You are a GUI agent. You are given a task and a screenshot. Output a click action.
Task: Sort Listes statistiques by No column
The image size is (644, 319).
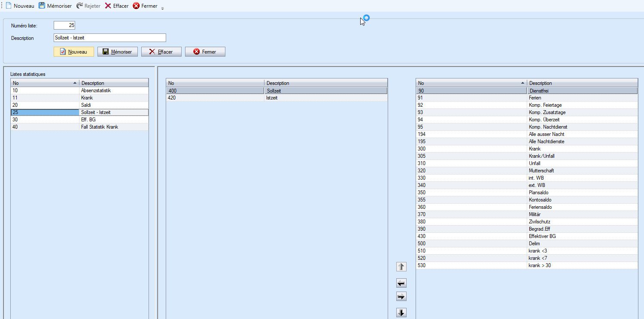(45, 83)
